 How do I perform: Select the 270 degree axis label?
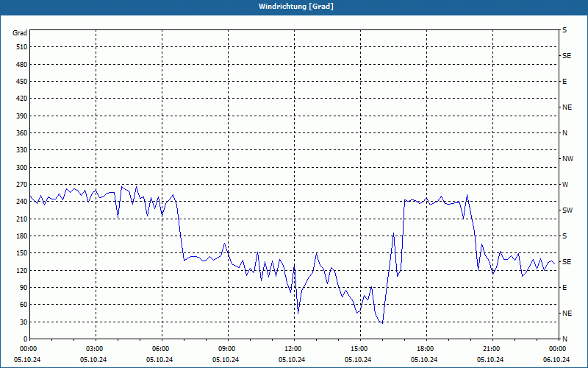coord(22,185)
